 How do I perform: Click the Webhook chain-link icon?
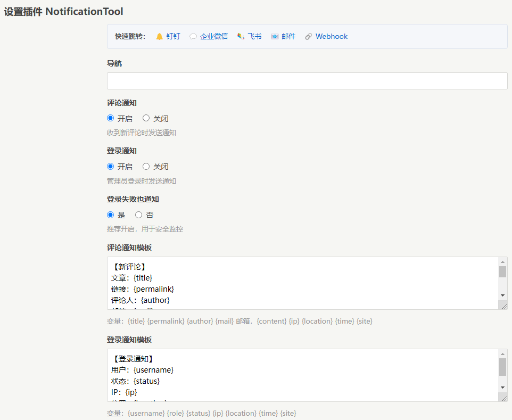pyautogui.click(x=308, y=36)
